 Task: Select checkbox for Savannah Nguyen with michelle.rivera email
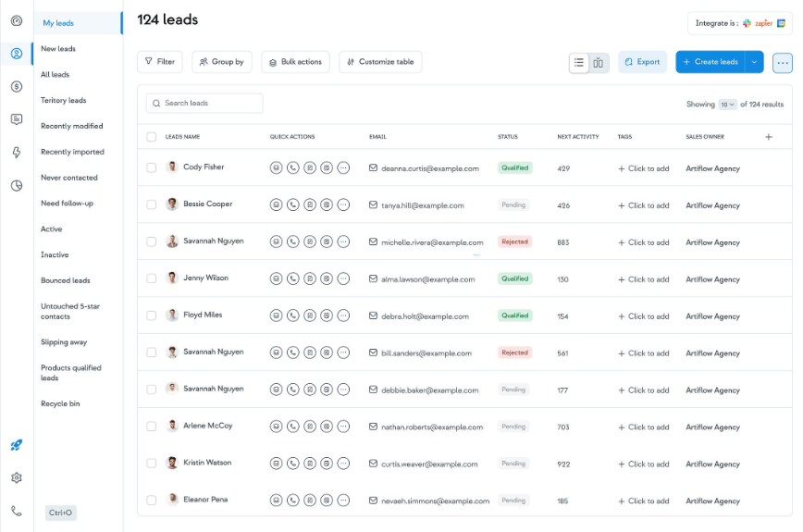click(x=151, y=241)
